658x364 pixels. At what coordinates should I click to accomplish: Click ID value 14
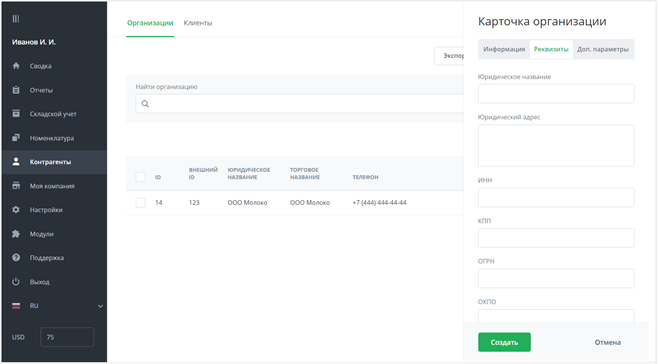159,202
